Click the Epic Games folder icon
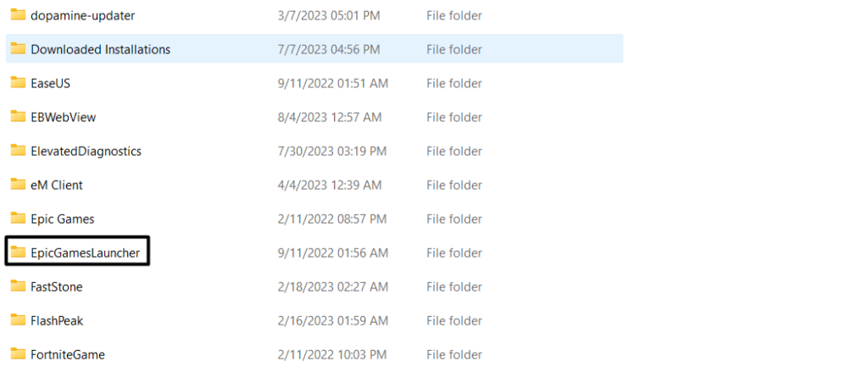This screenshot has height=378, width=868. coord(18,219)
